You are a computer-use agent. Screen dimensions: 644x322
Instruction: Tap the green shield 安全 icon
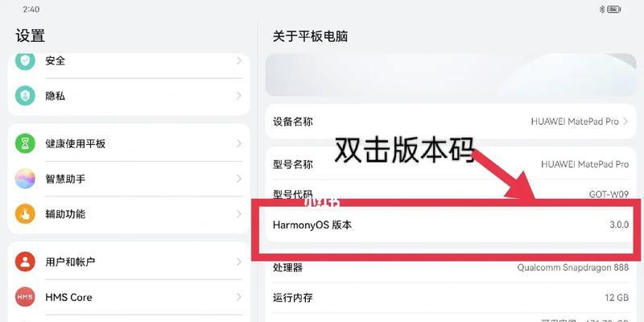26,60
